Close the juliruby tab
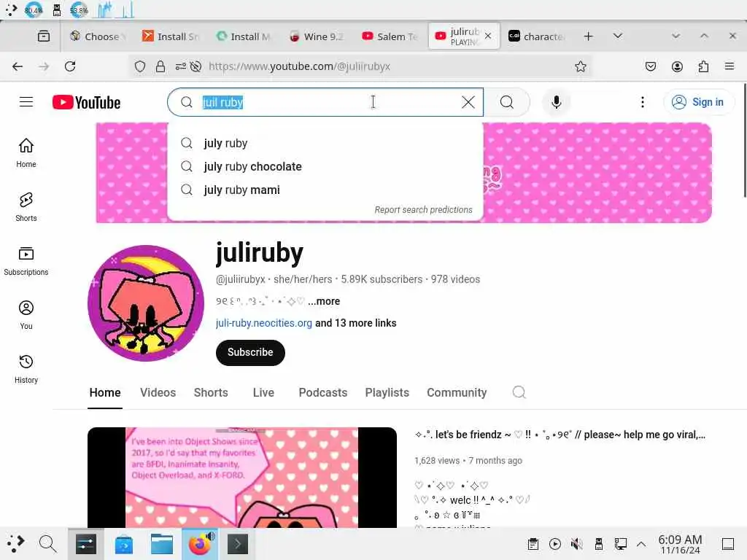747x560 pixels. (488, 36)
